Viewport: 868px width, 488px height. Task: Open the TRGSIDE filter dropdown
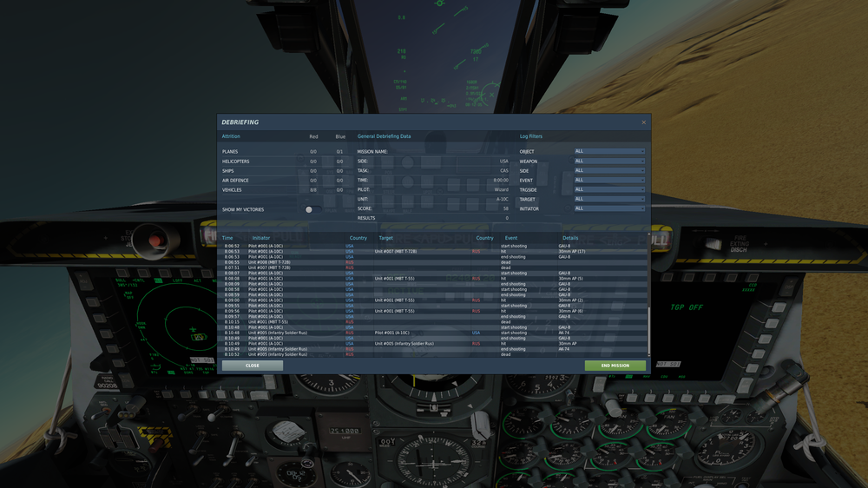[x=609, y=189]
